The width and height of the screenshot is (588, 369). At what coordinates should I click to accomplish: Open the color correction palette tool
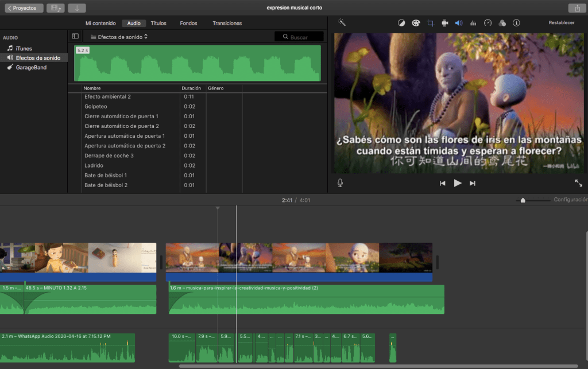point(416,23)
